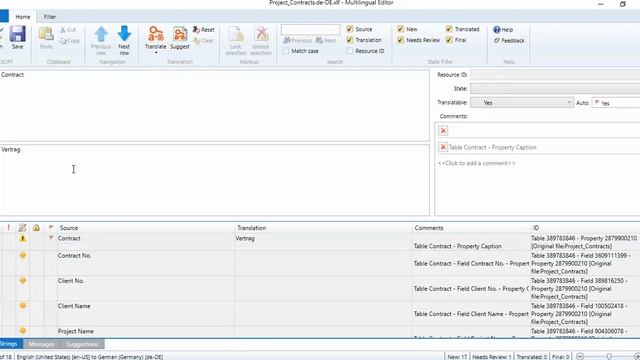Select the Contract No. source cell
This screenshot has width=640, height=360.
coord(146,263)
